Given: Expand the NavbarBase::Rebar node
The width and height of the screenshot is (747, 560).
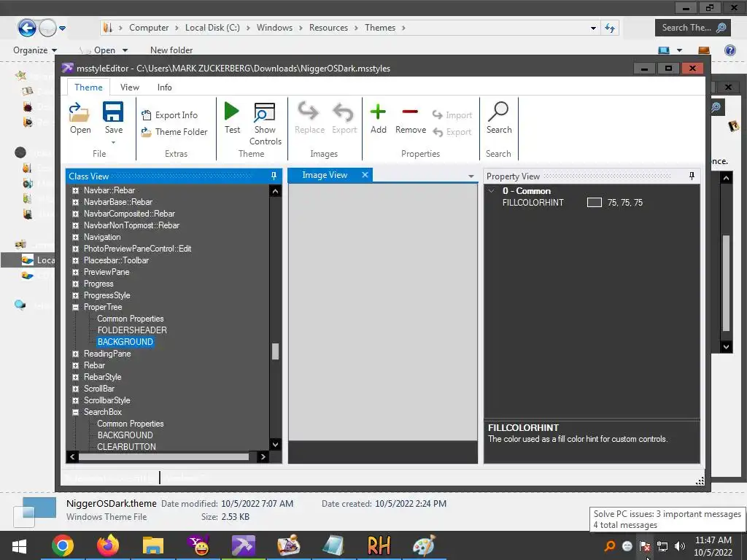Looking at the screenshot, I should point(75,202).
